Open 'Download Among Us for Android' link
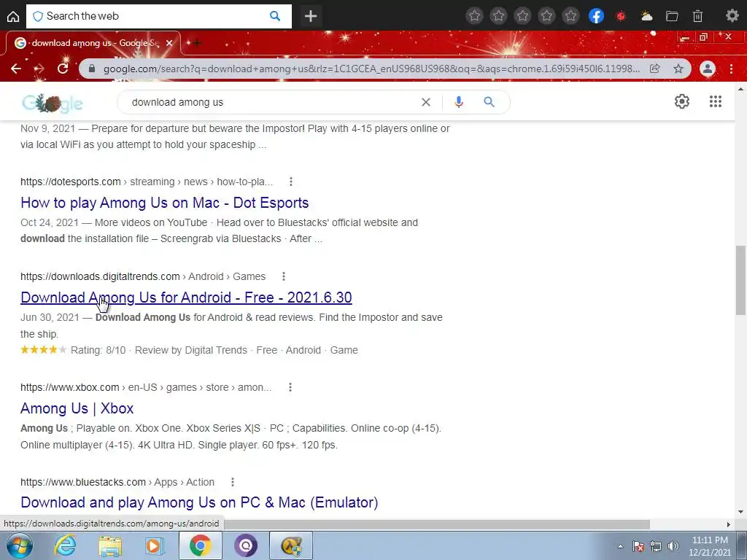747x560 pixels. tap(186, 297)
